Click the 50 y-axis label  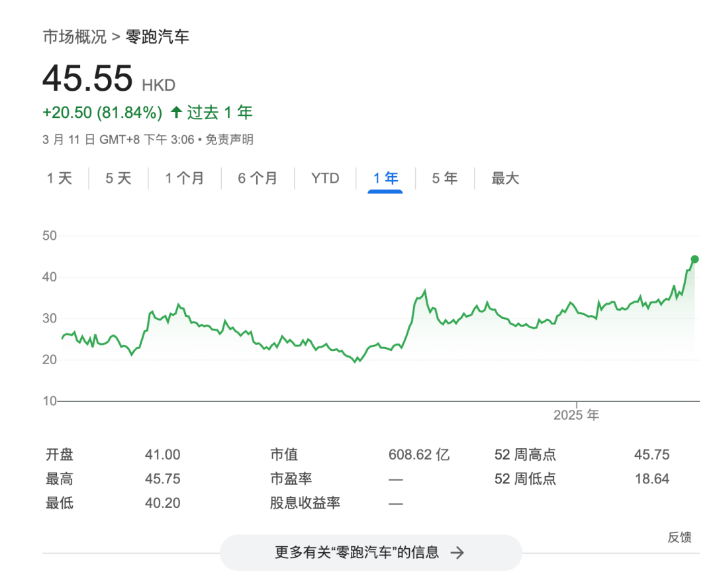tap(49, 236)
